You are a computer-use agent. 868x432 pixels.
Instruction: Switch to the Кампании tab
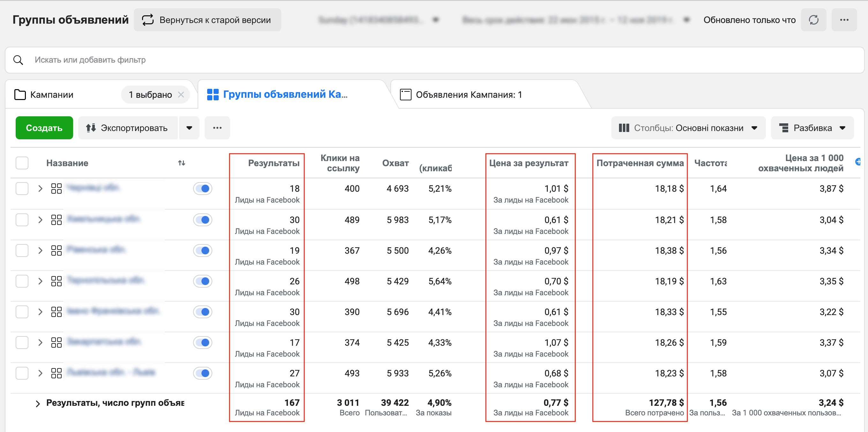51,95
